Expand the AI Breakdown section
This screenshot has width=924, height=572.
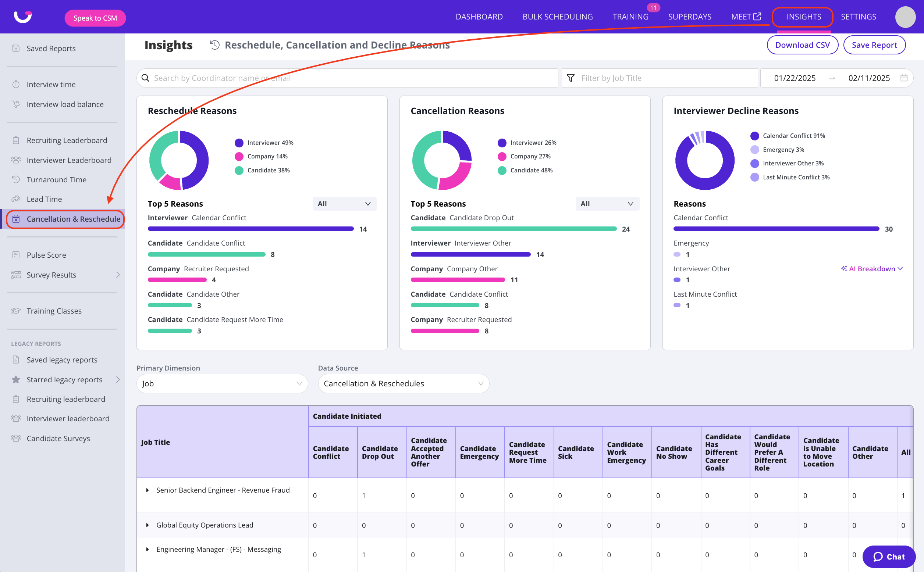872,269
